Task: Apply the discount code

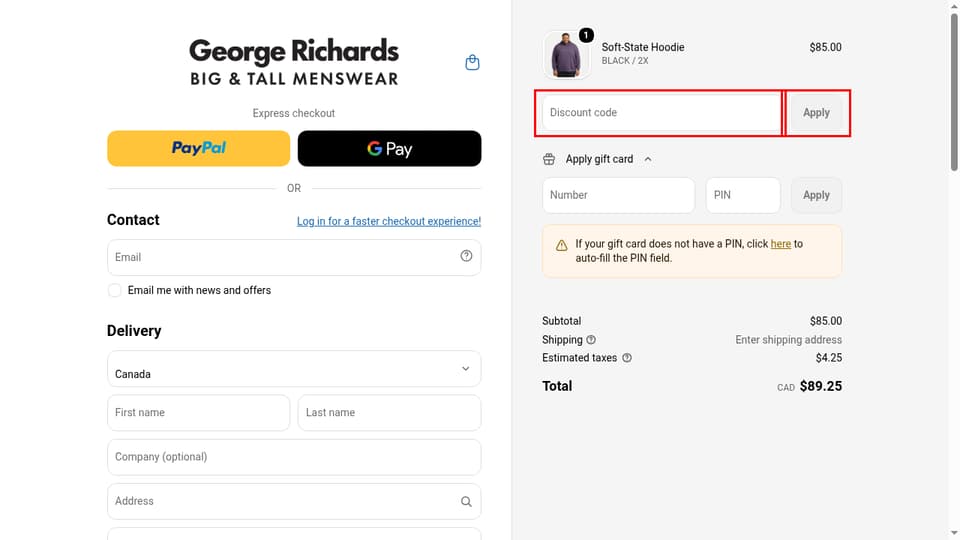Action: [816, 113]
